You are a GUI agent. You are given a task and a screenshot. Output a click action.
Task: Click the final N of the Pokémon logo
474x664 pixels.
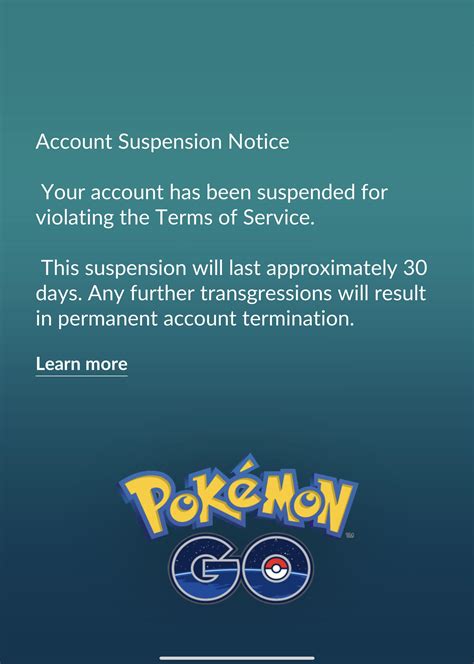[335, 505]
